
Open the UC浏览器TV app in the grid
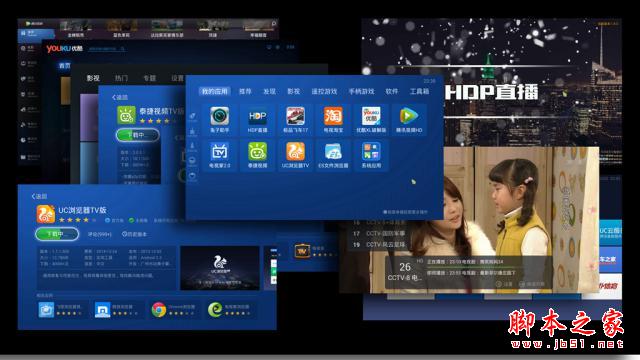[x=295, y=155]
